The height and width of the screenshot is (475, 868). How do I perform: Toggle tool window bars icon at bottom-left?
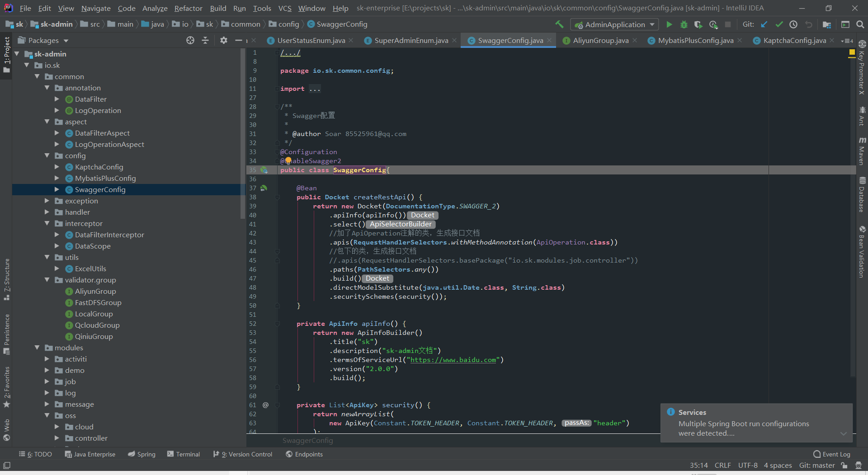7,466
